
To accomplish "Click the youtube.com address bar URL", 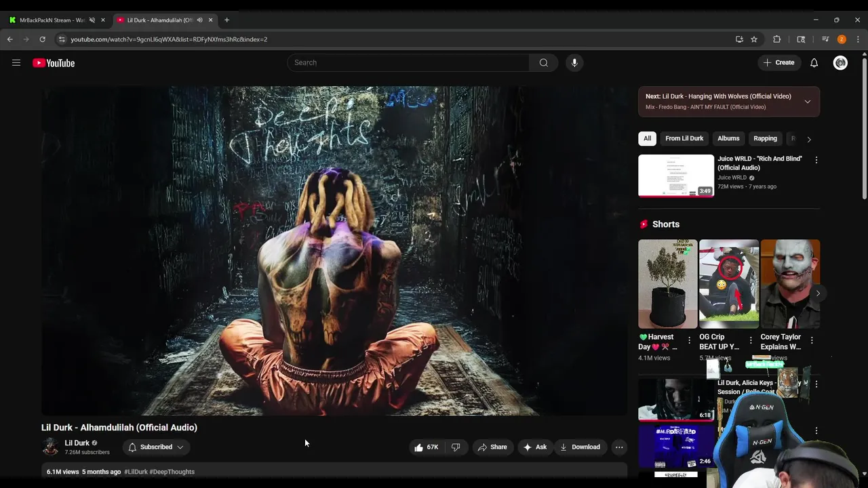I will [x=169, y=39].
